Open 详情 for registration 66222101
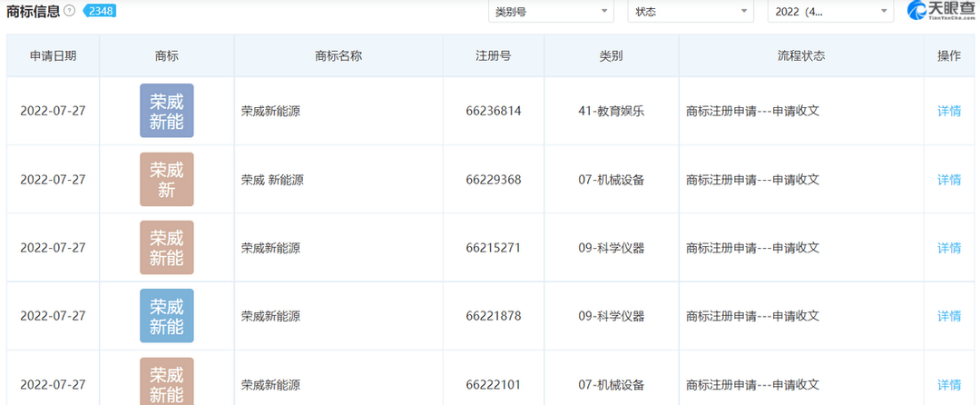Screen dimensions: 980x405 [949, 385]
